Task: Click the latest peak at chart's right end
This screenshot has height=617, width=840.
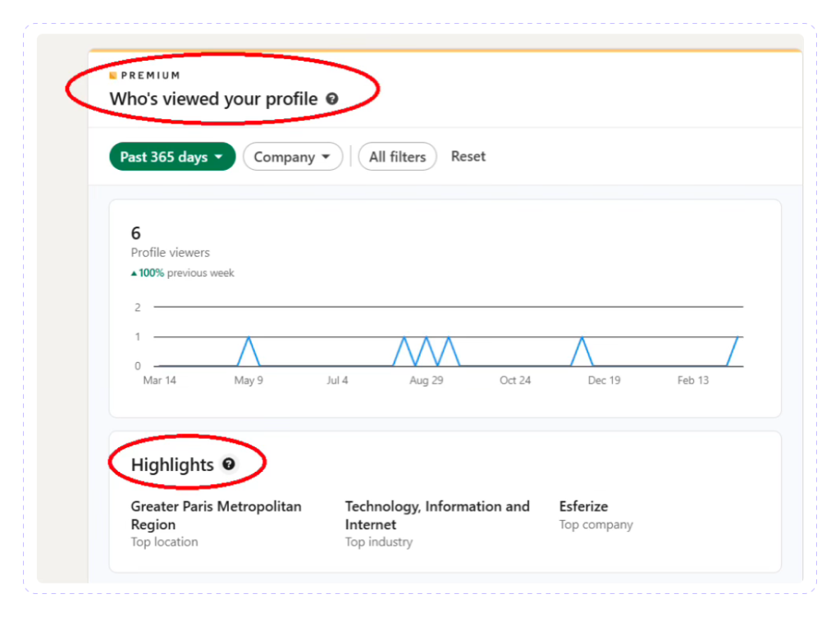Action: [x=738, y=338]
